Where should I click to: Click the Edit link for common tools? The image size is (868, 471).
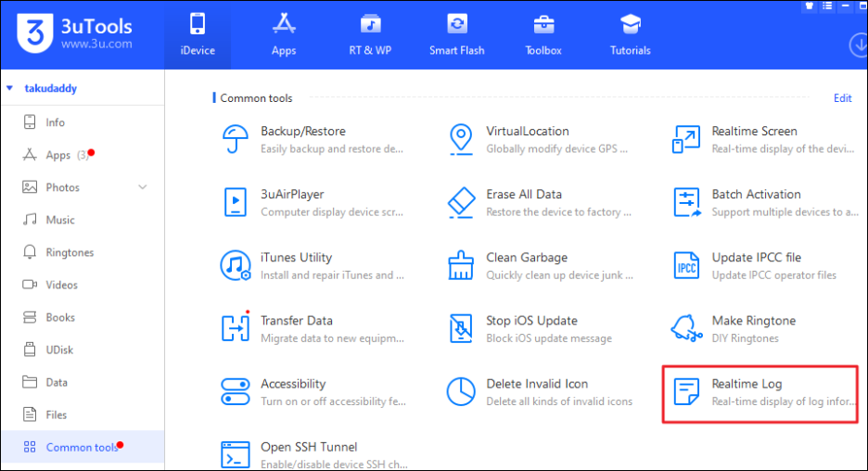(843, 98)
